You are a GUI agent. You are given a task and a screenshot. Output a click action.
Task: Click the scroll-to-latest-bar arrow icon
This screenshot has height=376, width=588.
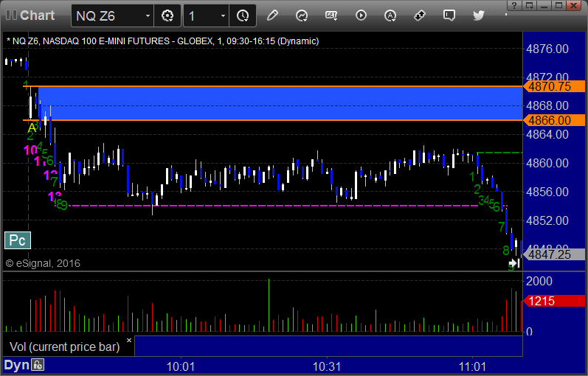pyautogui.click(x=514, y=263)
